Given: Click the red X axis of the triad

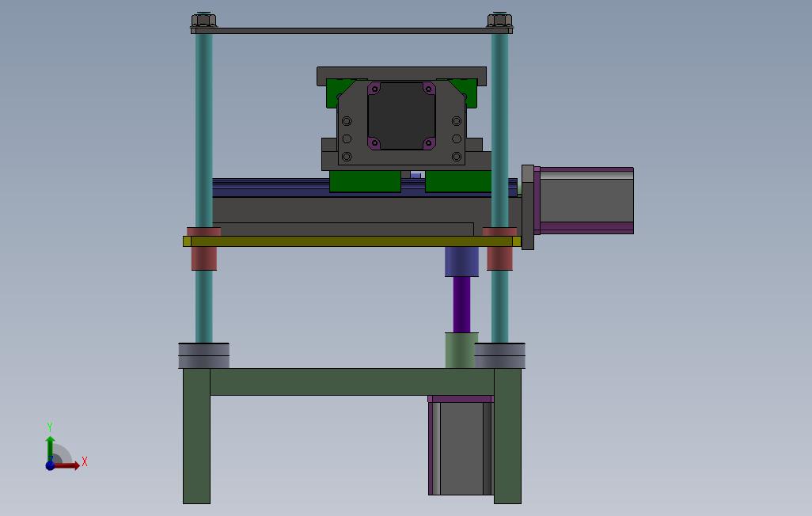Looking at the screenshot, I should point(67,466).
